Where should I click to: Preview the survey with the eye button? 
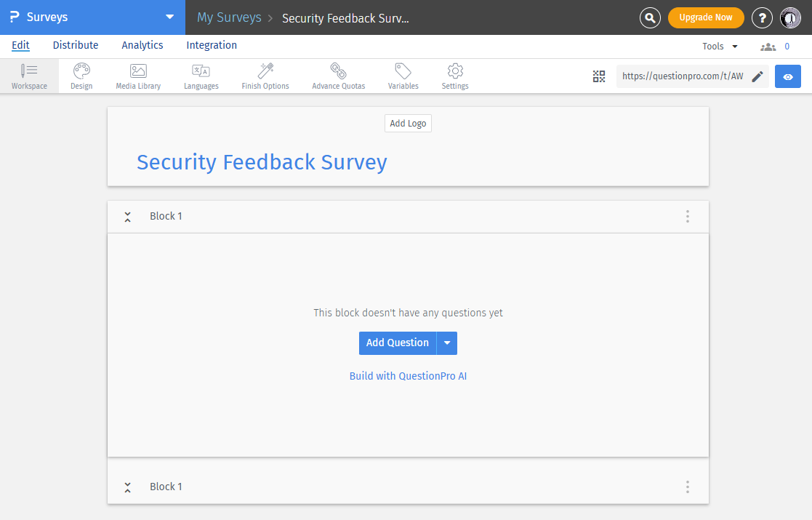[x=787, y=76]
